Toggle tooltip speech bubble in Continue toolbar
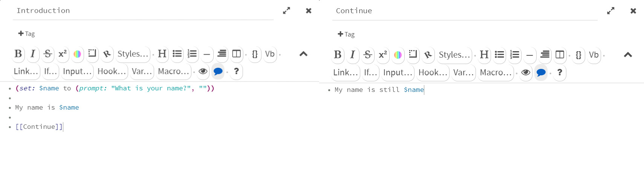 pyautogui.click(x=541, y=72)
